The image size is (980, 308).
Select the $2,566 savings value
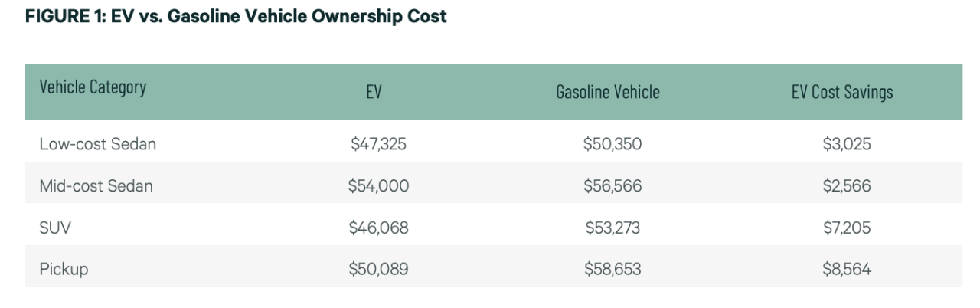tap(846, 185)
